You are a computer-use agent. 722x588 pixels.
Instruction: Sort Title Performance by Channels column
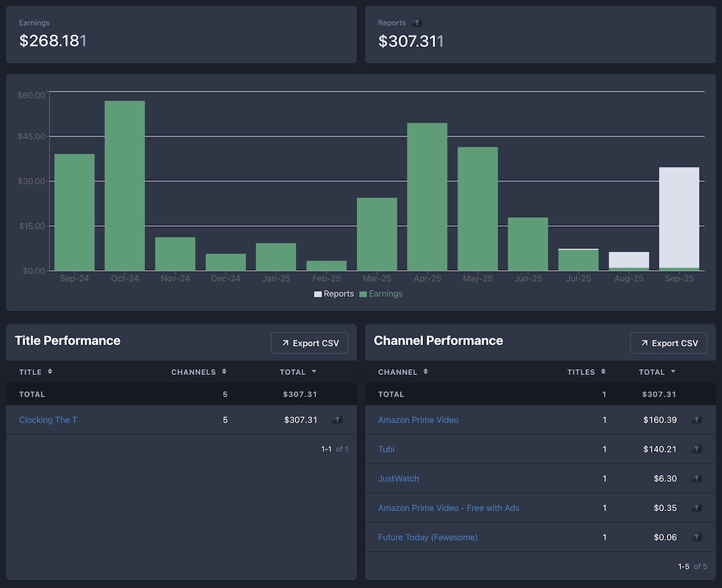198,372
